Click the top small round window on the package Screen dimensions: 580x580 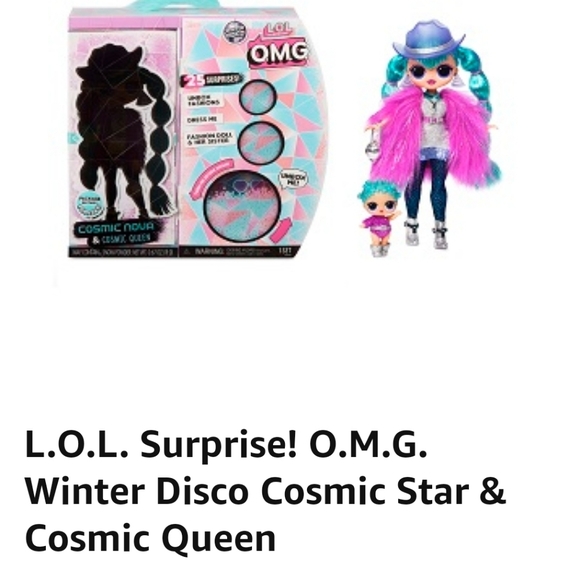pyautogui.click(x=257, y=97)
